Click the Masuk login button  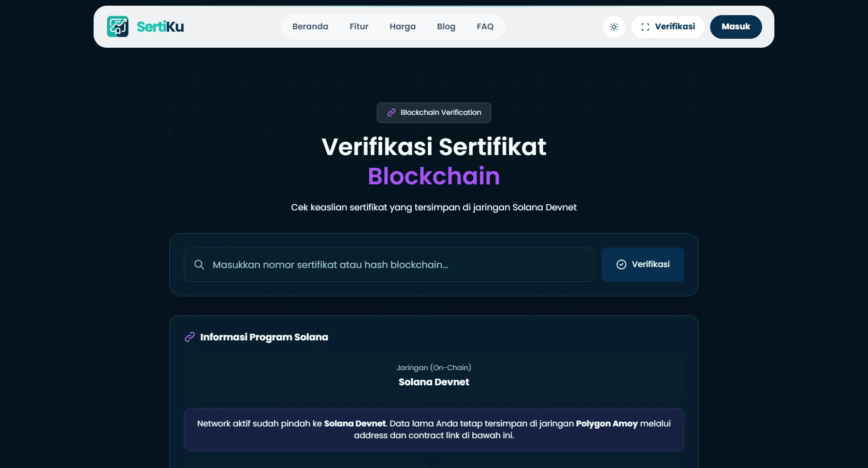[736, 27]
